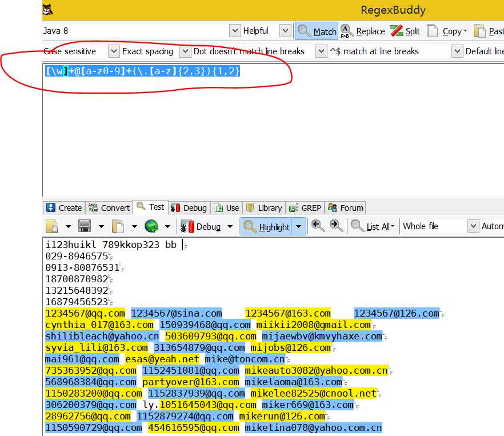Open Dot doesn't match line breaks dropdown

(x=321, y=51)
